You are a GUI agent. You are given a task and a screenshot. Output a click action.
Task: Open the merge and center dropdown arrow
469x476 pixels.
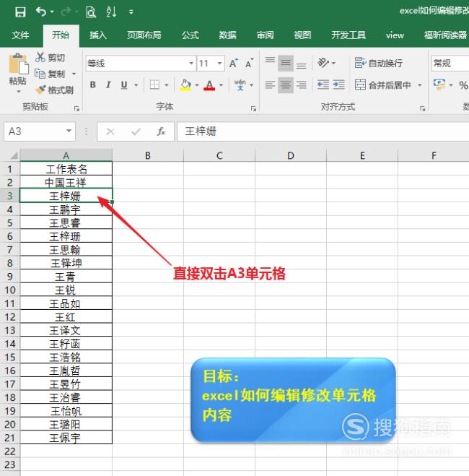pyautogui.click(x=420, y=85)
